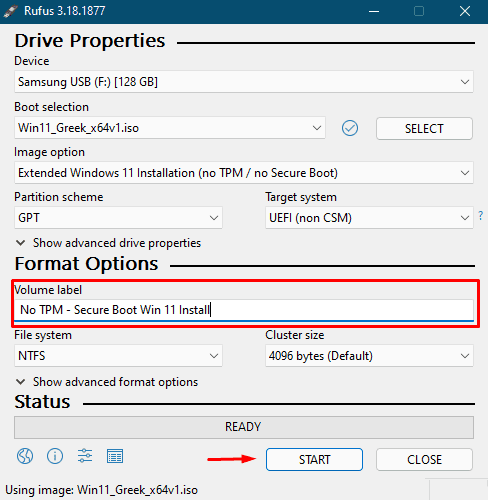Open the language globe icon

25,456
